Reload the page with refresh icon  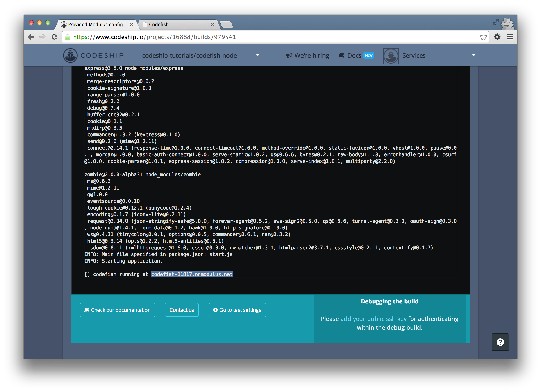pyautogui.click(x=54, y=37)
